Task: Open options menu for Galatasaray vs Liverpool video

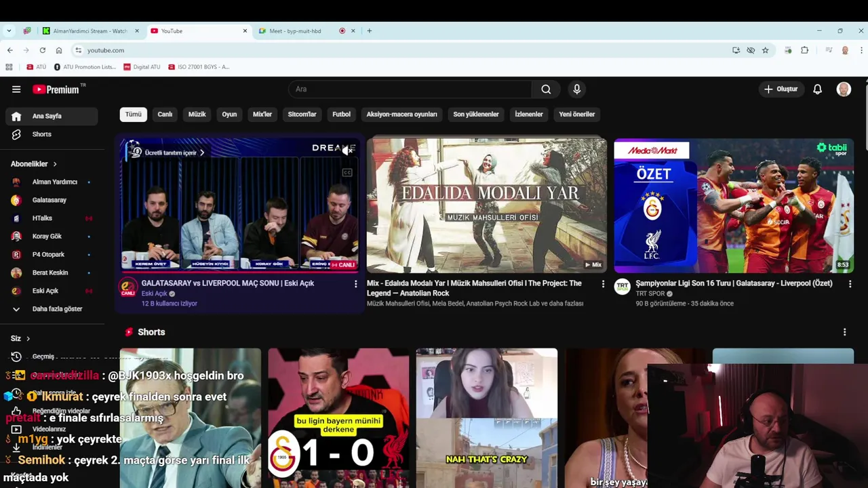Action: [355, 284]
